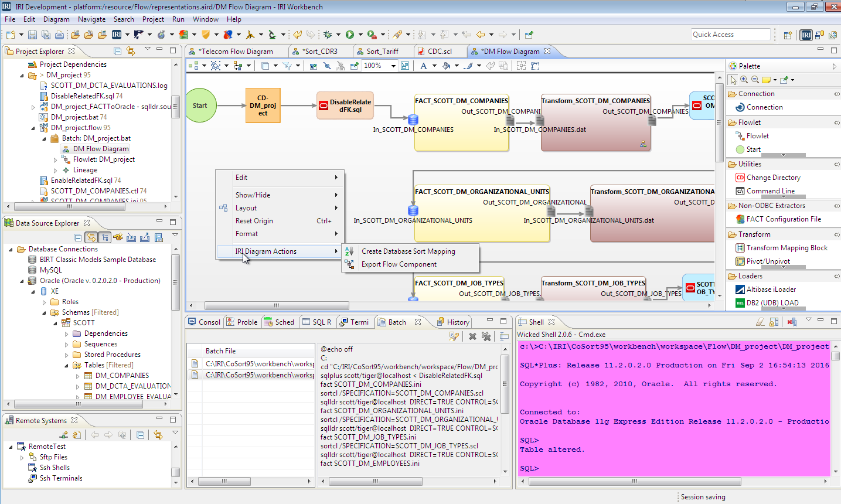The image size is (841, 504).
Task: Collapse the Flowlet palette drawer
Action: click(x=782, y=122)
